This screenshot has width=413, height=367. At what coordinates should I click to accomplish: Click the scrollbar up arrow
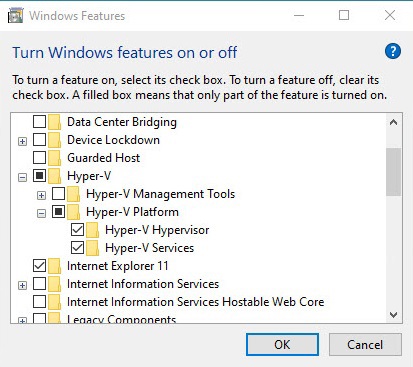(x=393, y=122)
